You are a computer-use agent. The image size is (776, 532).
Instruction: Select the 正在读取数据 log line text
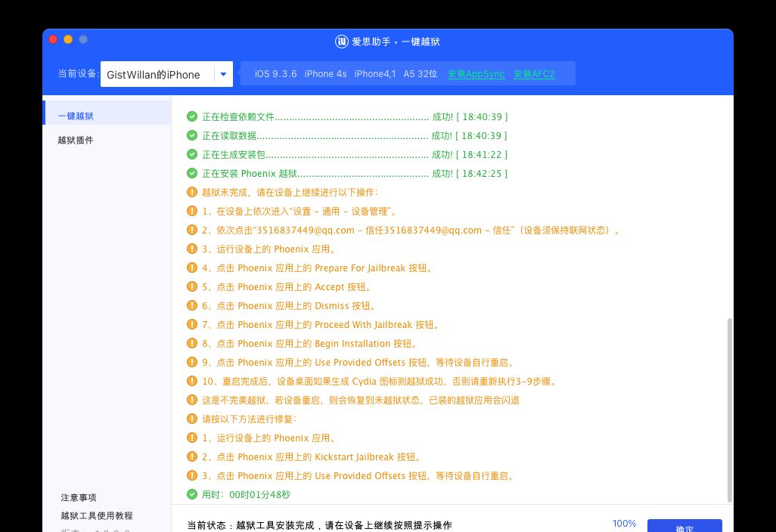click(x=355, y=135)
